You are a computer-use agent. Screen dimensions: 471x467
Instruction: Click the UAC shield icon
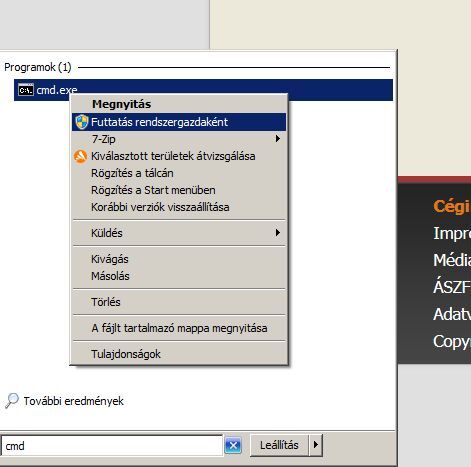[82, 122]
